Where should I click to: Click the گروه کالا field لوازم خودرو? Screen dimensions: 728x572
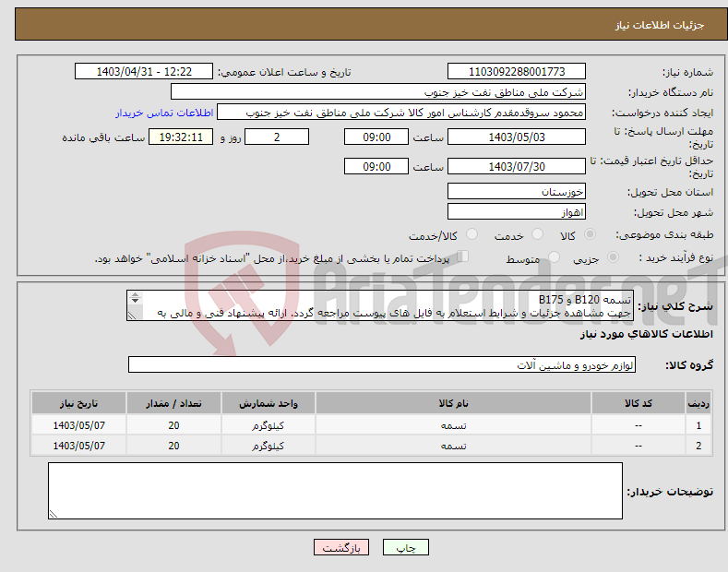(x=382, y=365)
